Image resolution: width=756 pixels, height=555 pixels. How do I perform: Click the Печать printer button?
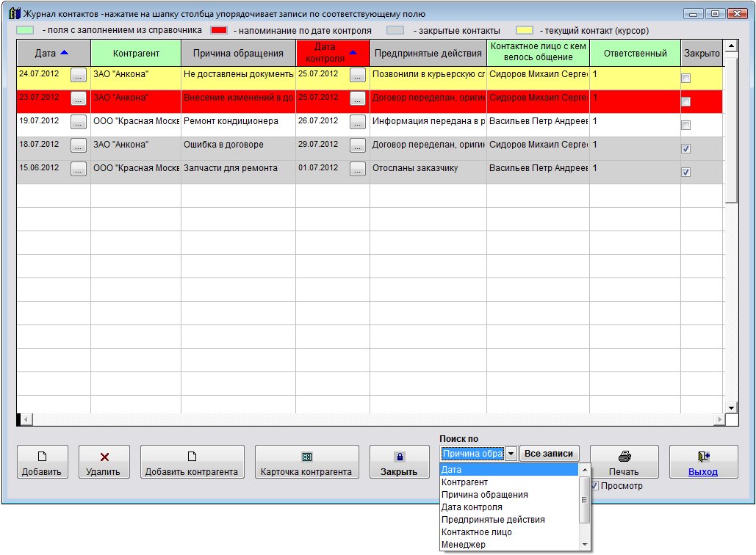(624, 462)
